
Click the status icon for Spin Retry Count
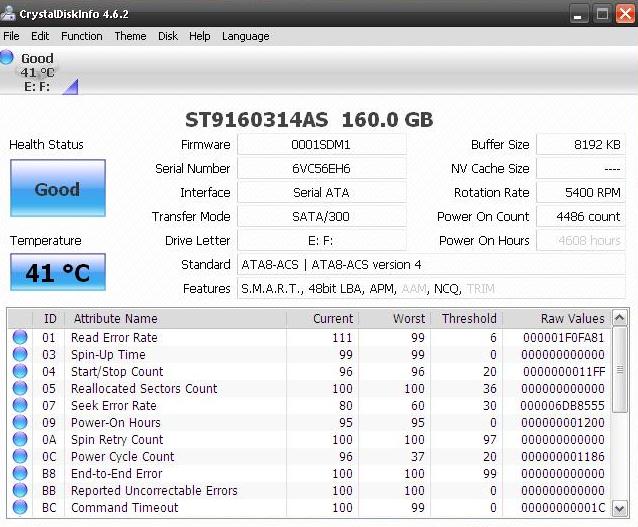pos(20,440)
